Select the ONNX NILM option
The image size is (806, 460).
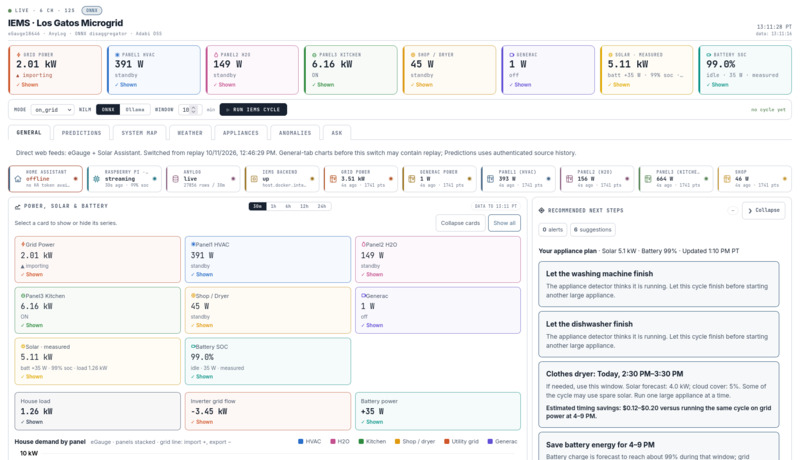pos(108,109)
